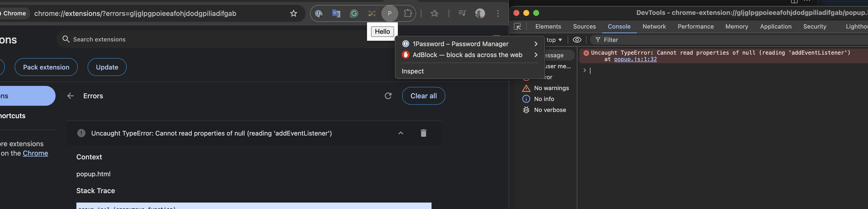This screenshot has height=209, width=868.
Task: Click the Errors heading text
Action: (x=93, y=96)
